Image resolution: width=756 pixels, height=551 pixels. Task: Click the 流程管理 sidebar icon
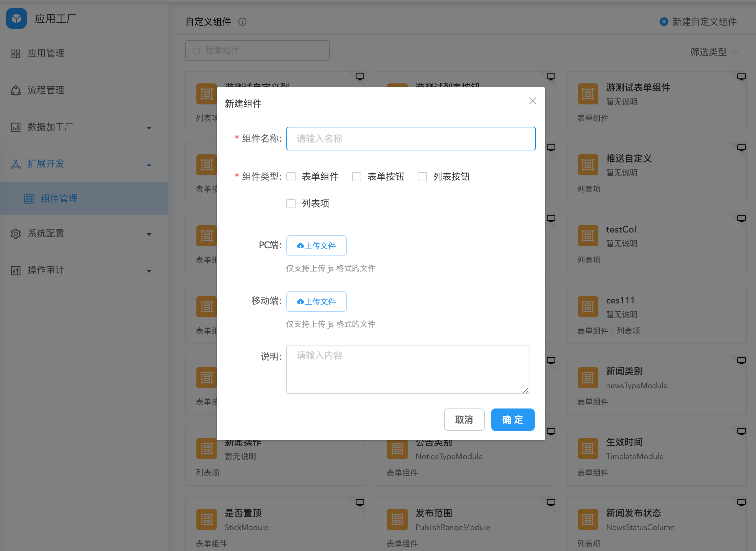[x=16, y=90]
